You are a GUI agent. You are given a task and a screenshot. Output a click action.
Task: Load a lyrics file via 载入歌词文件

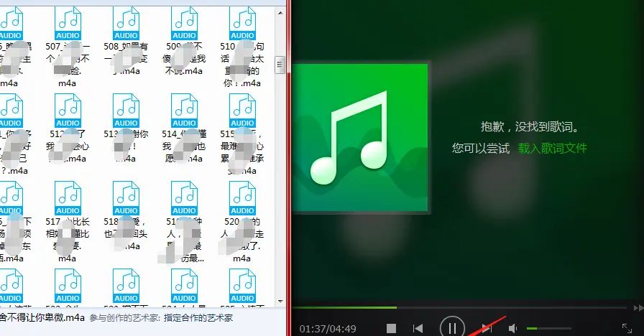click(553, 148)
